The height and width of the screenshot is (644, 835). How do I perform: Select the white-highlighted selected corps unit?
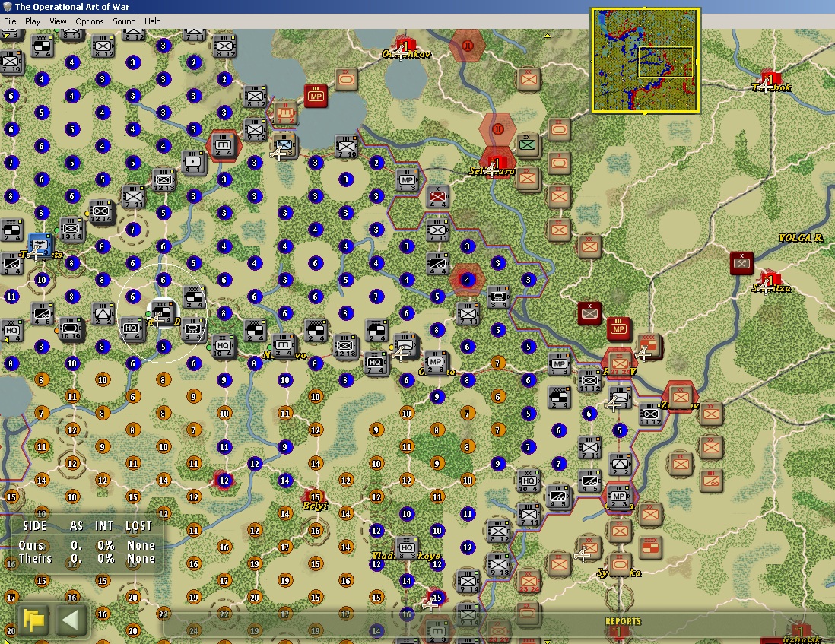(x=163, y=312)
